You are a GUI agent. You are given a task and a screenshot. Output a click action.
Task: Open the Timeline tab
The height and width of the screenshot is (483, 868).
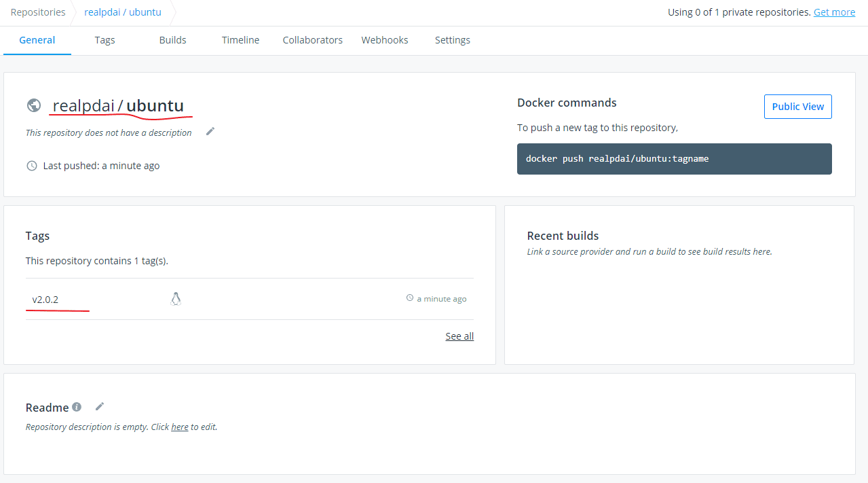240,40
